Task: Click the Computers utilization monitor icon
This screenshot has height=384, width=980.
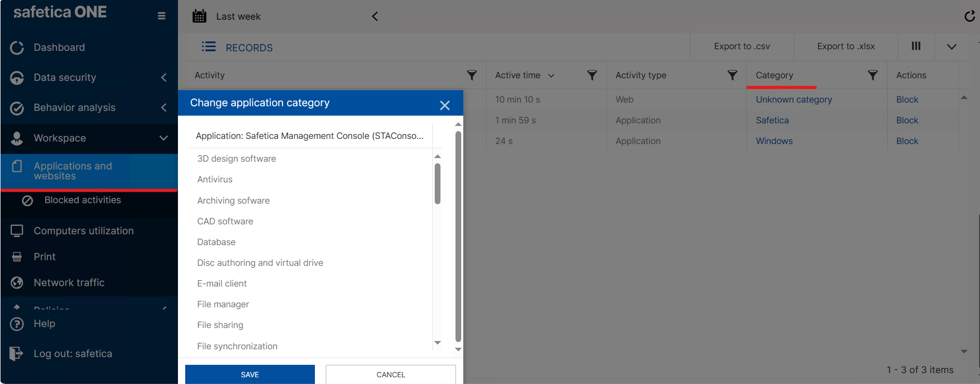Action: [17, 231]
